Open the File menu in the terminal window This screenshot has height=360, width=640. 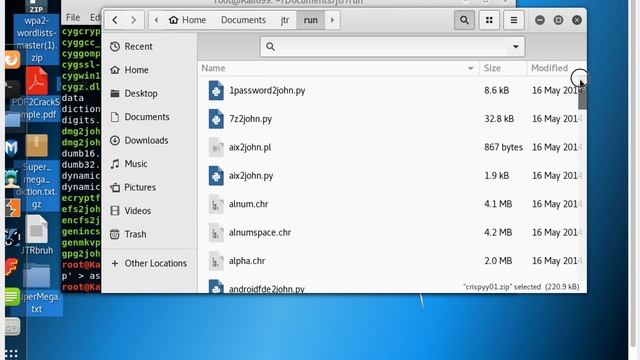tap(73, 18)
